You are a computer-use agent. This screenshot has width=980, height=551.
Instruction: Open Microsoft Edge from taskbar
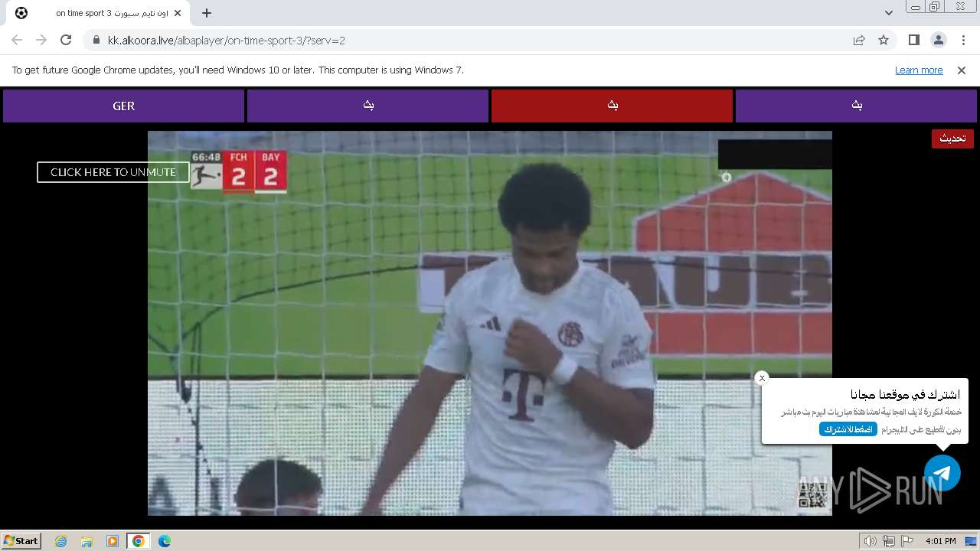coord(165,541)
